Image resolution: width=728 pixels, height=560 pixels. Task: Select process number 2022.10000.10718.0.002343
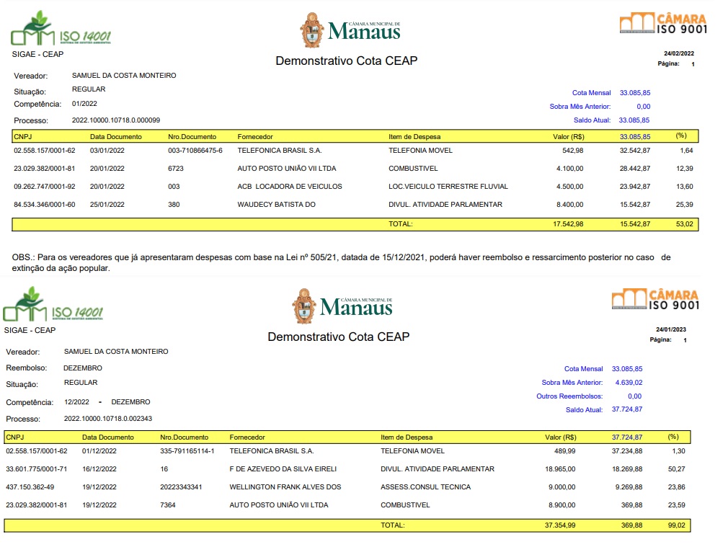(108, 418)
